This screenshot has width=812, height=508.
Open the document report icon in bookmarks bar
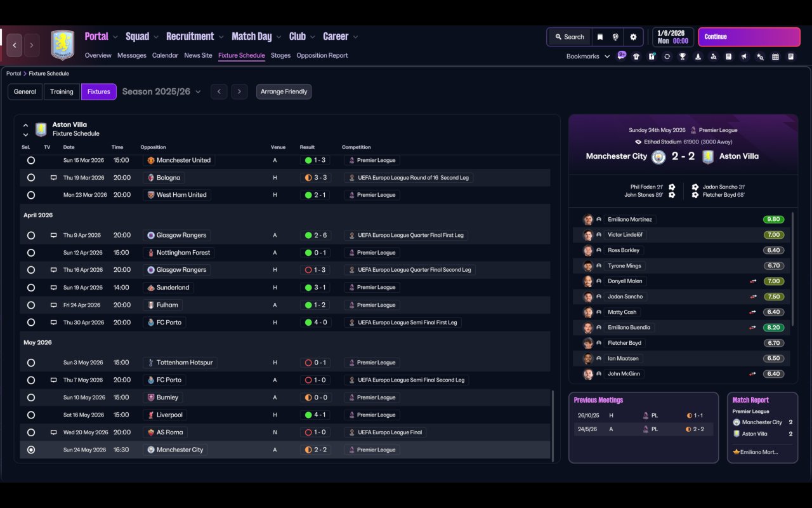click(729, 57)
